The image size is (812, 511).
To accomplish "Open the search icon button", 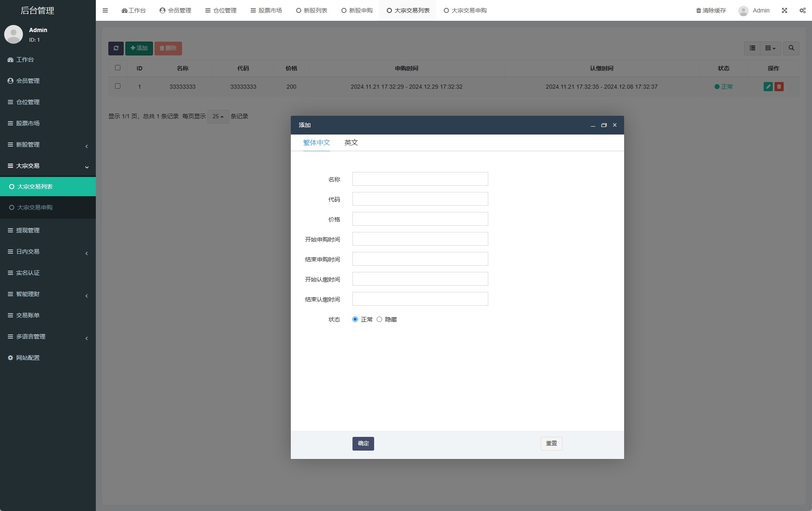I will 791,48.
